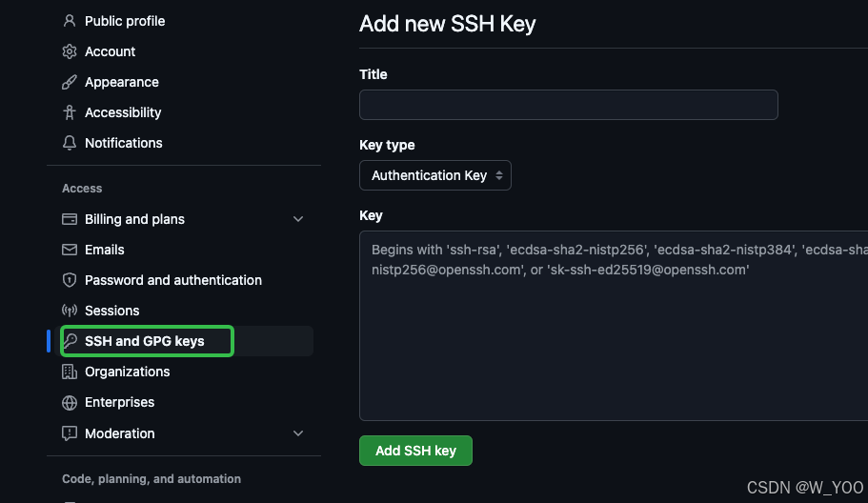Click the Moderation report icon
Viewport: 868px width, 503px height.
(70, 433)
